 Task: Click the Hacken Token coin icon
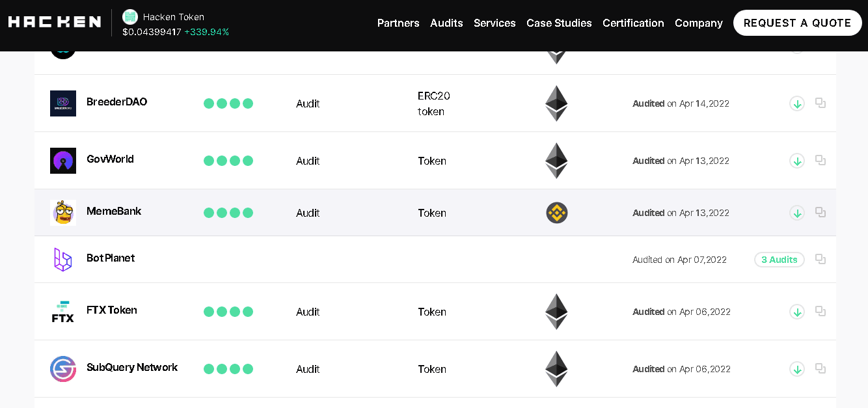[130, 17]
